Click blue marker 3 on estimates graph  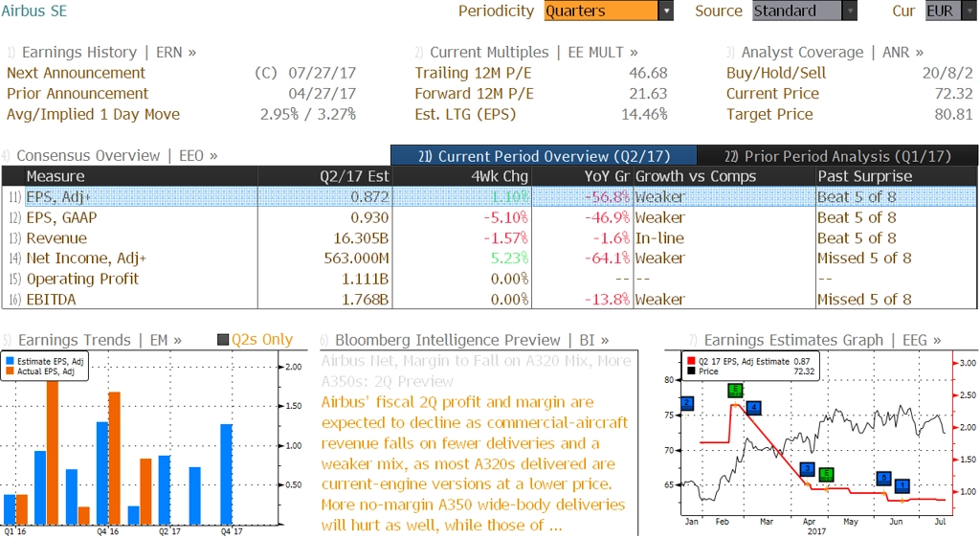coord(808,469)
